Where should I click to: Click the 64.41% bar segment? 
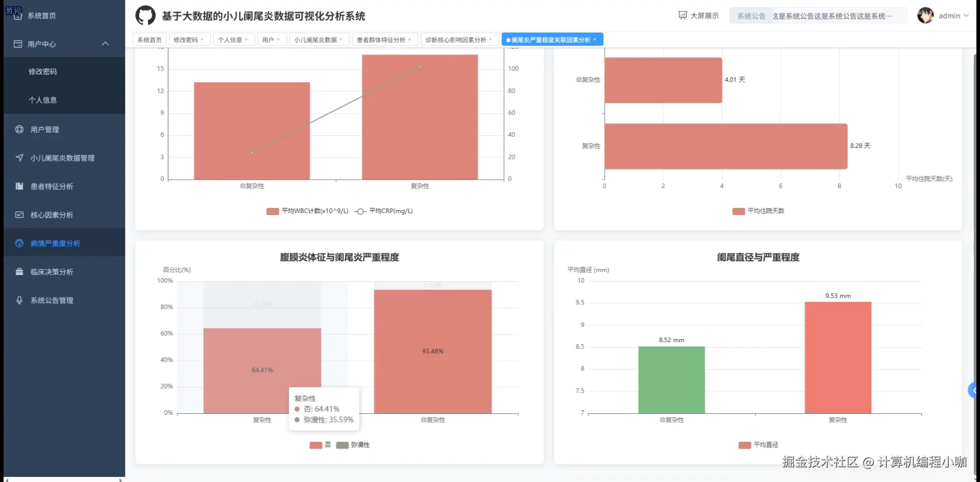pos(262,371)
